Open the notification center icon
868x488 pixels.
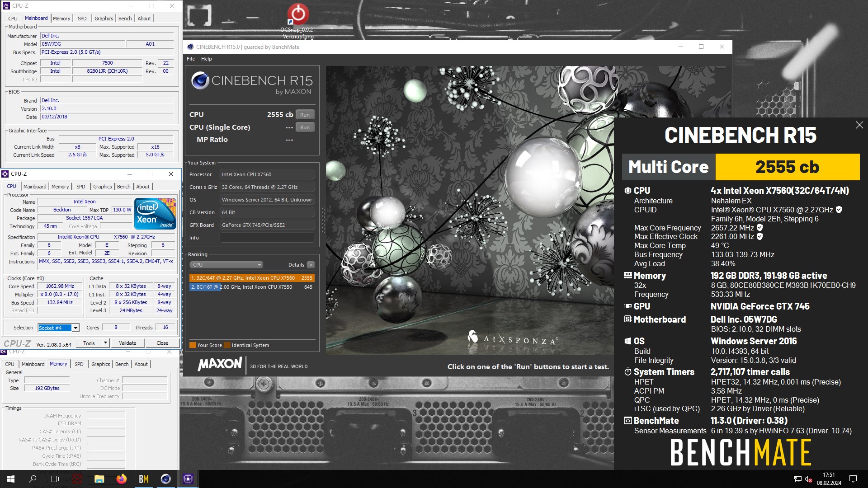click(x=853, y=479)
